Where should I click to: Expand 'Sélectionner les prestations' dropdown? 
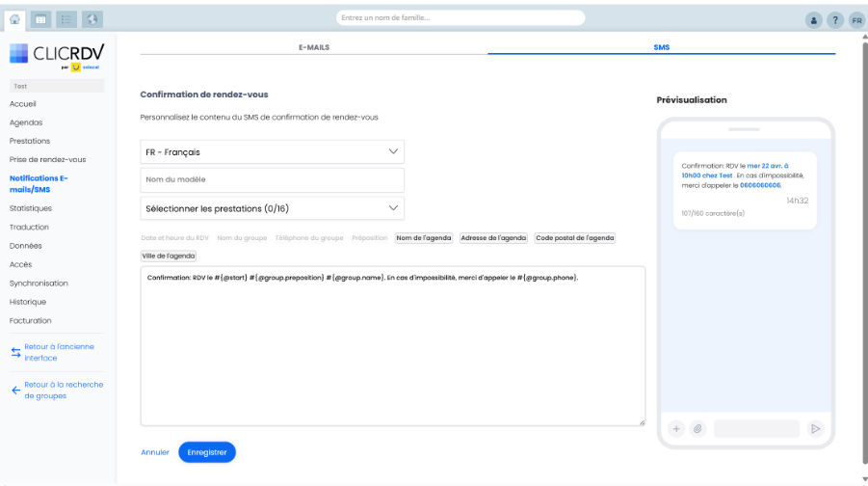[x=273, y=208]
